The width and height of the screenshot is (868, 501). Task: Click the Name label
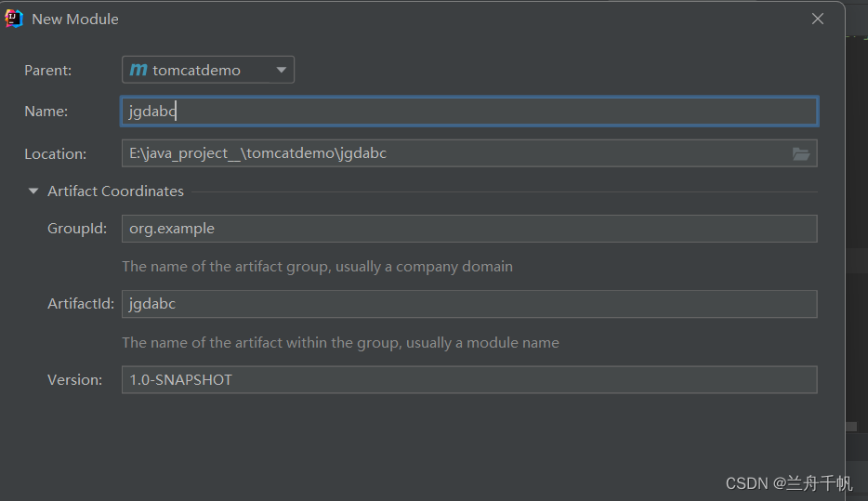point(46,112)
